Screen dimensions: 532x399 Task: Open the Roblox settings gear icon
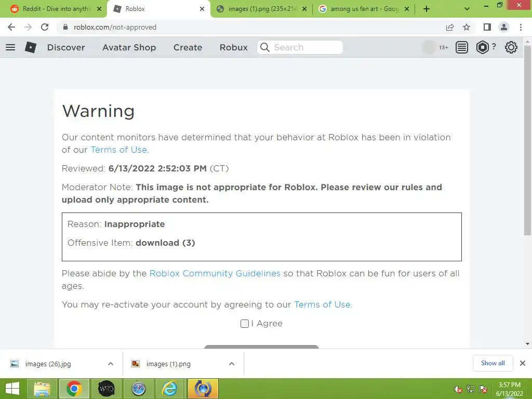coord(511,47)
